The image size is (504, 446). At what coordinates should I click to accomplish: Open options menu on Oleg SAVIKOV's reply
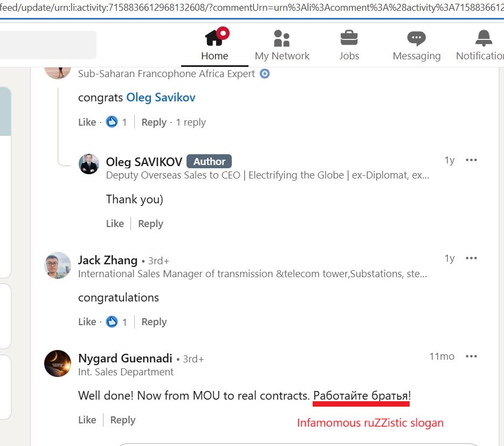[471, 160]
